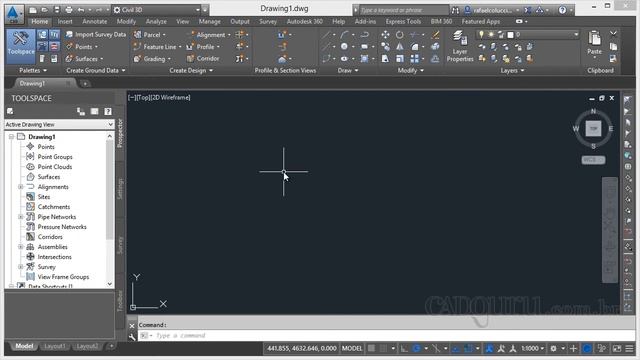Add a new drawing tab with plus button

click(x=85, y=84)
